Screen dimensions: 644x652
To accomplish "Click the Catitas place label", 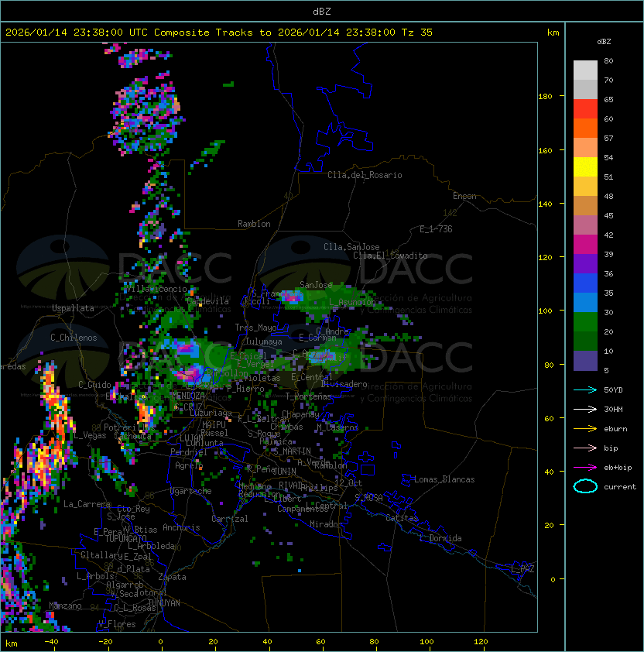I will pos(402,518).
